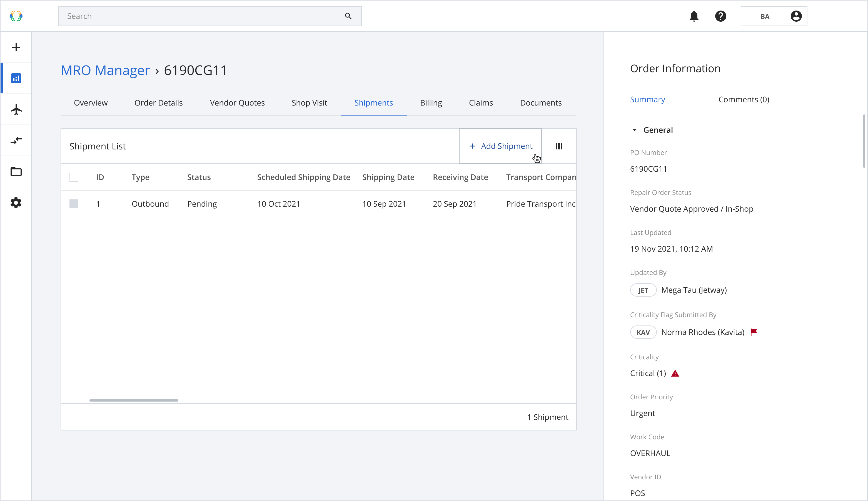
Task: Collapse the General section
Action: coord(634,130)
